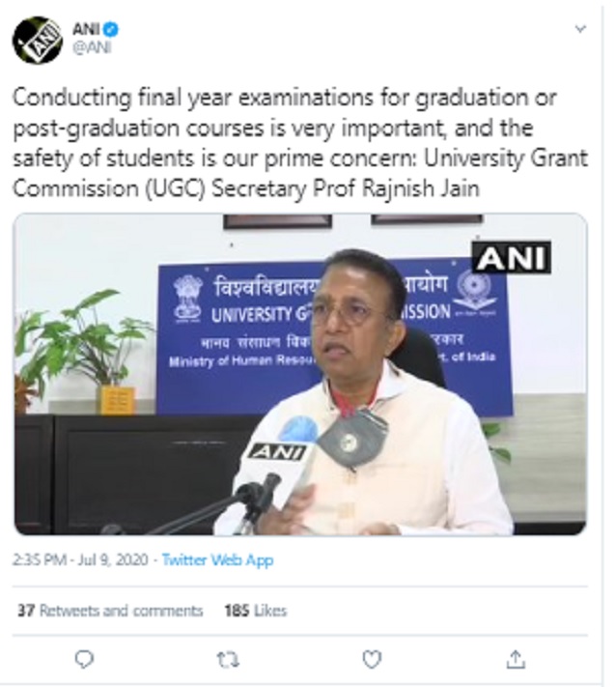Click the ANI microphone in the video
The height and width of the screenshot is (687, 616).
tap(278, 454)
